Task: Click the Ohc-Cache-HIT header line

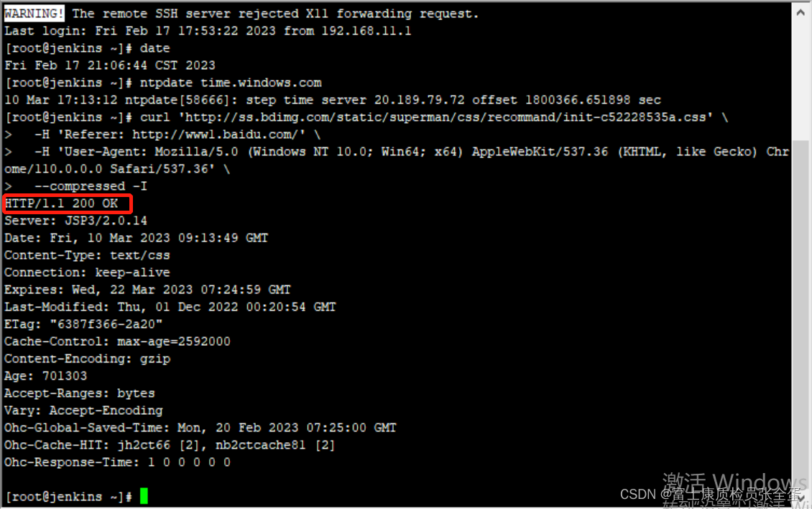Action: click(x=170, y=445)
